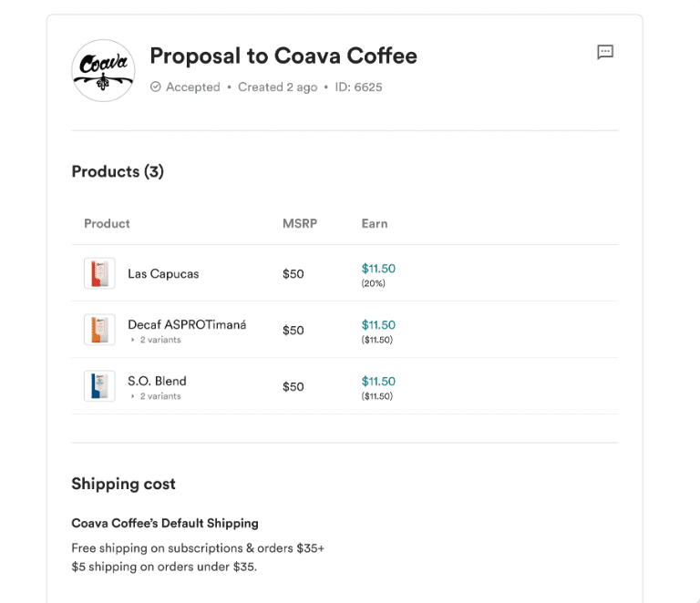This screenshot has width=700, height=603.
Task: Click the Earn column header
Action: coord(375,223)
